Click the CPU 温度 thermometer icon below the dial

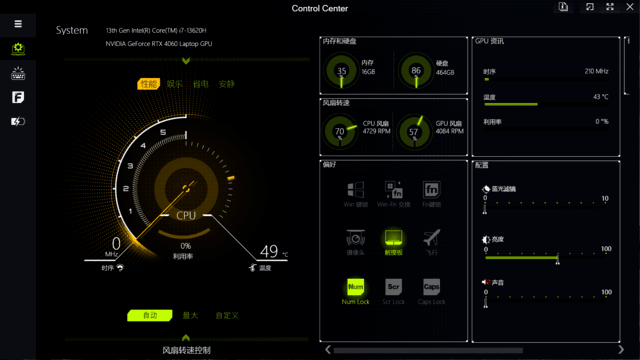point(253,268)
